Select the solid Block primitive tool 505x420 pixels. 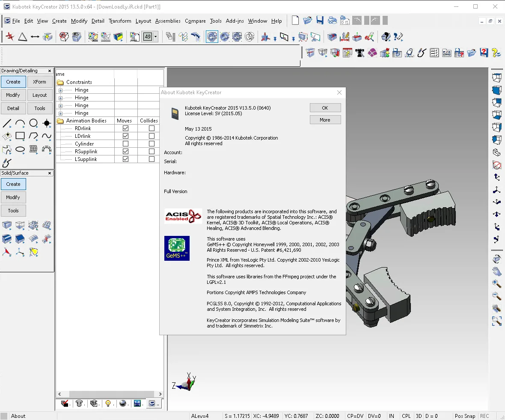tap(7, 225)
